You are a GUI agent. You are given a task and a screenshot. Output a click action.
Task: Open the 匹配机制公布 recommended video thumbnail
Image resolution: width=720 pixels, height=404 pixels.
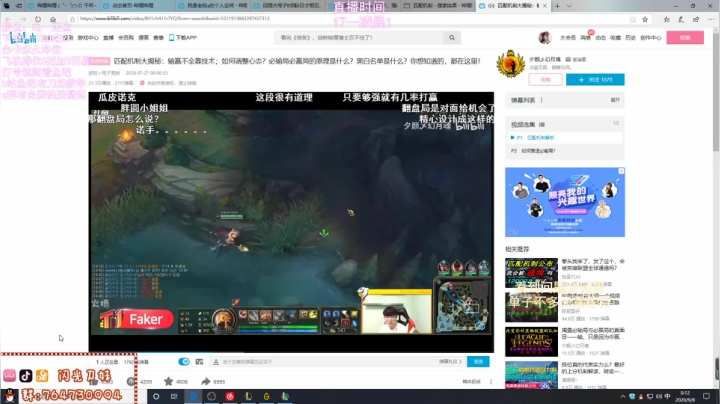[531, 273]
